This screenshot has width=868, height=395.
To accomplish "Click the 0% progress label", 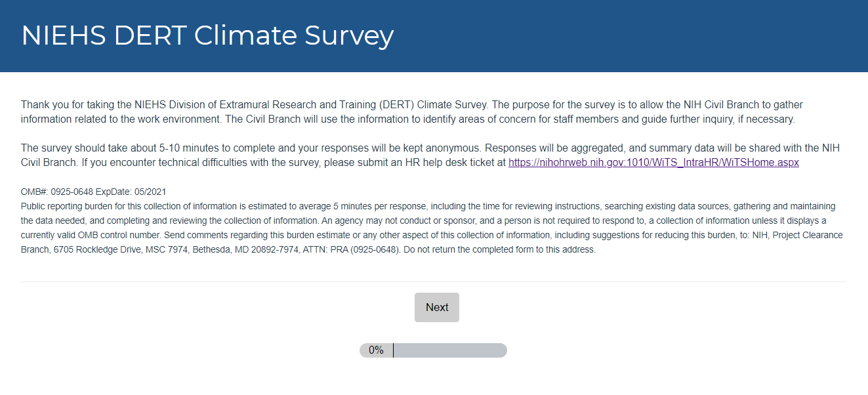I will pyautogui.click(x=376, y=350).
